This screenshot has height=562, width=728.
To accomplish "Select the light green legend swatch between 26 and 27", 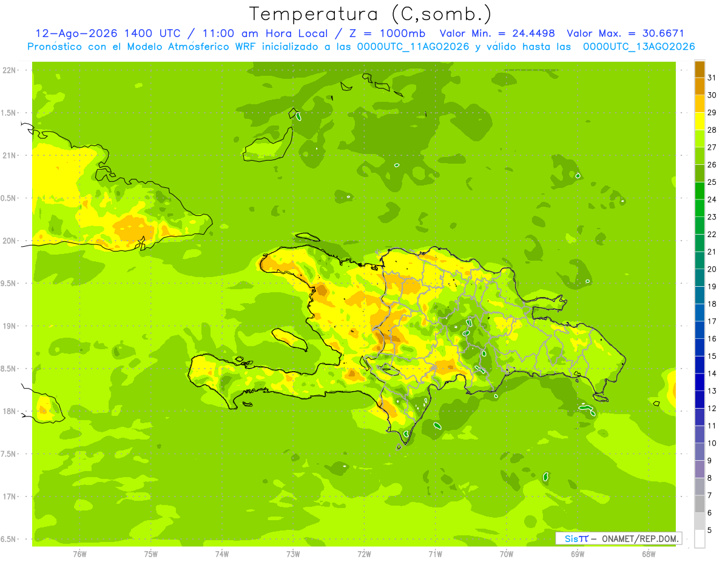I will tap(699, 156).
